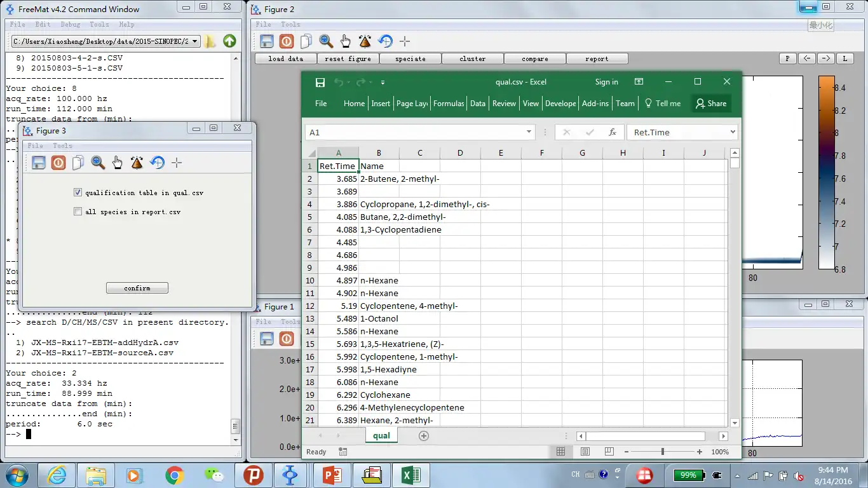Click the Excel save icon in Quick Access Toolbar
868x488 pixels.
click(320, 82)
